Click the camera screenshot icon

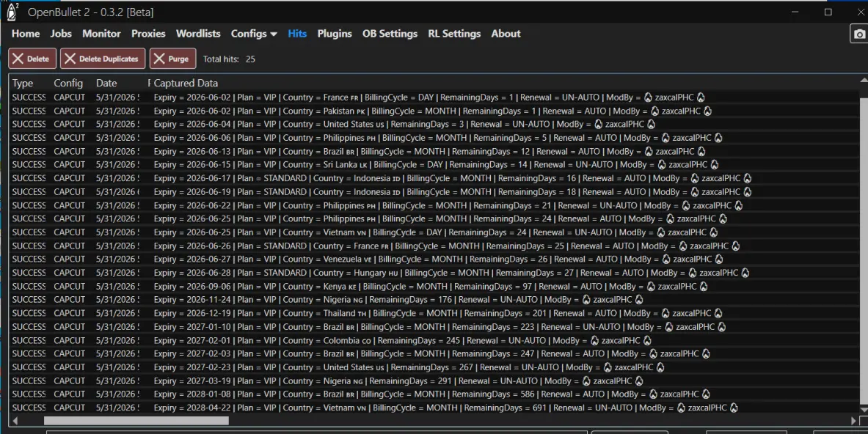859,34
